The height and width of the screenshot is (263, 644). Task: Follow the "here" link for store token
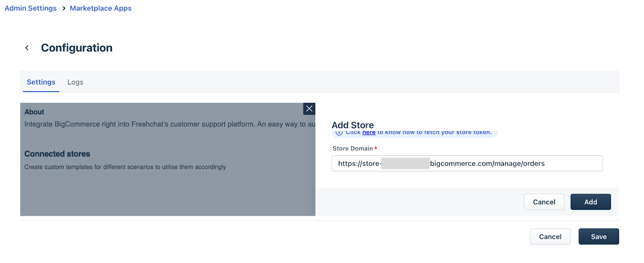click(369, 132)
